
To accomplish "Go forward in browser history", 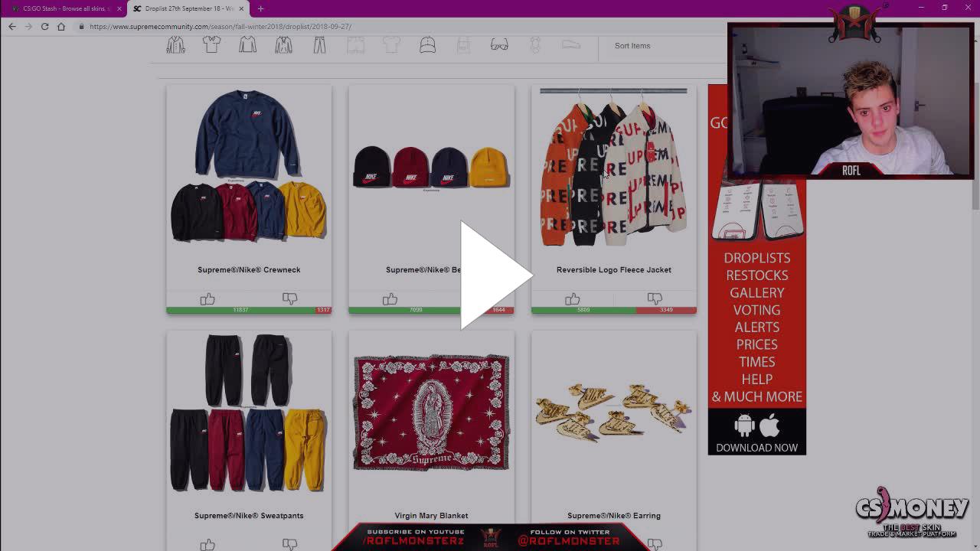I will point(28,26).
